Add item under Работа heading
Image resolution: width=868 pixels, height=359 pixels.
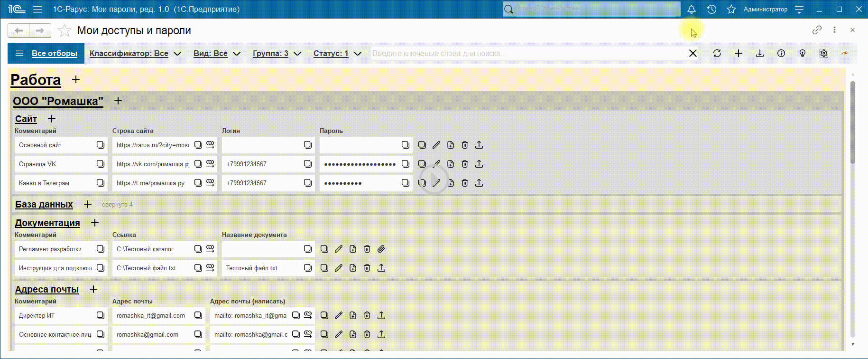click(76, 79)
